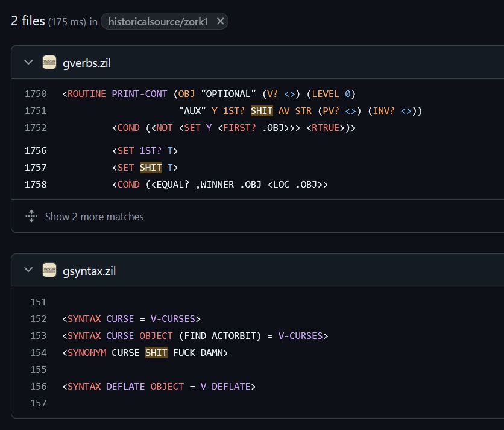The width and height of the screenshot is (504, 430).
Task: Click the unfold icon before Show 2 more matches
Action: pos(31,216)
